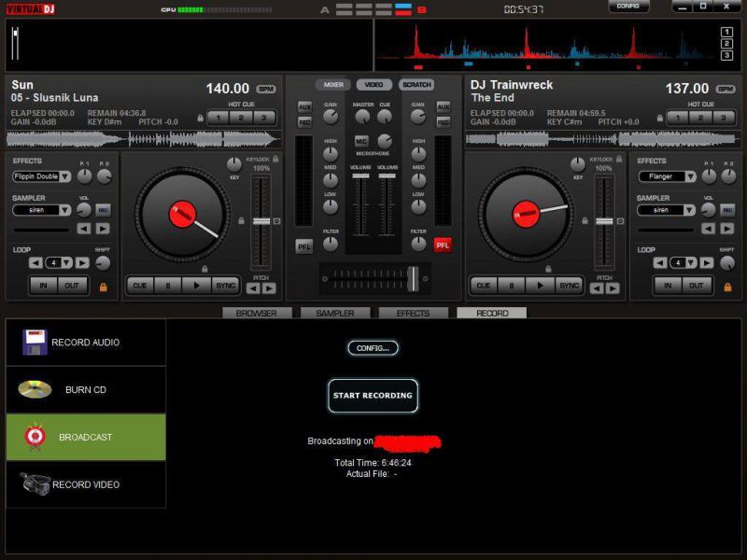This screenshot has width=747, height=560.
Task: Play the left deck track
Action: 197,286
